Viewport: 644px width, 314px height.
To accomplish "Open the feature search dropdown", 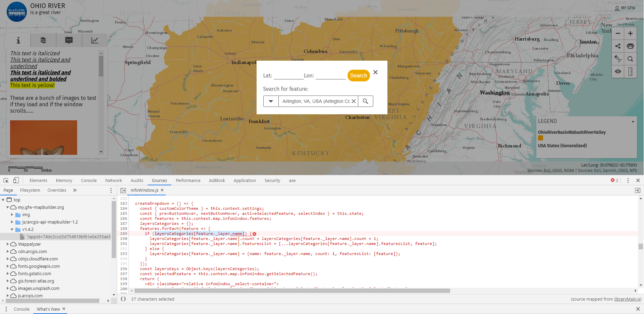I will [271, 101].
